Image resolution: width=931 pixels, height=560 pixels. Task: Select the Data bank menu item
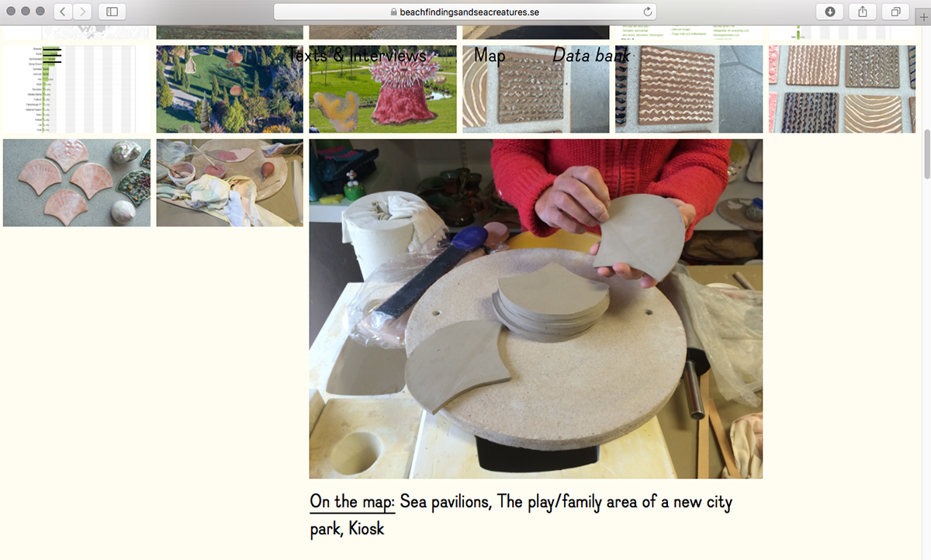pos(591,55)
